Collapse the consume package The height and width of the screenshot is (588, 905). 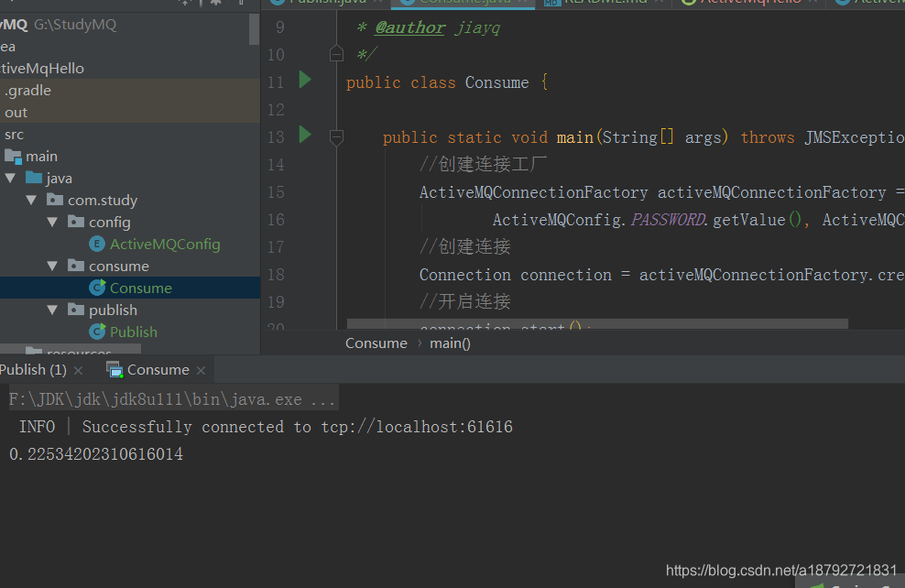52,266
